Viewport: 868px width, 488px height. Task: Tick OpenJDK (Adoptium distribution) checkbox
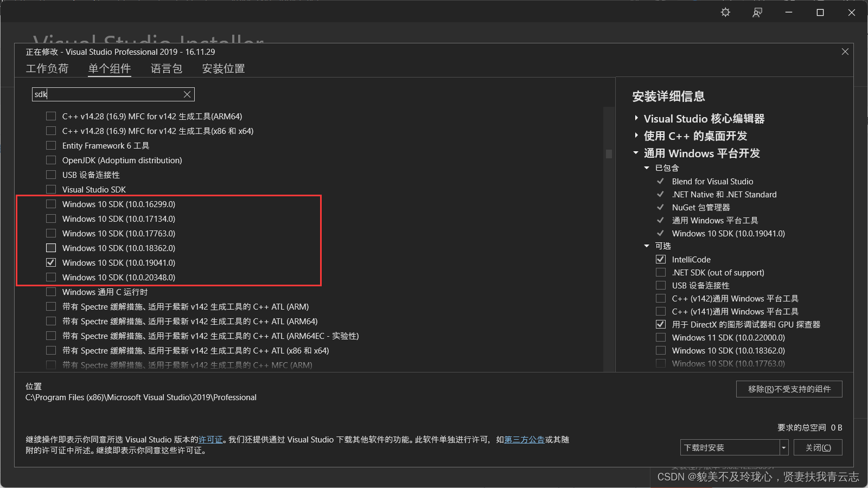click(x=51, y=160)
